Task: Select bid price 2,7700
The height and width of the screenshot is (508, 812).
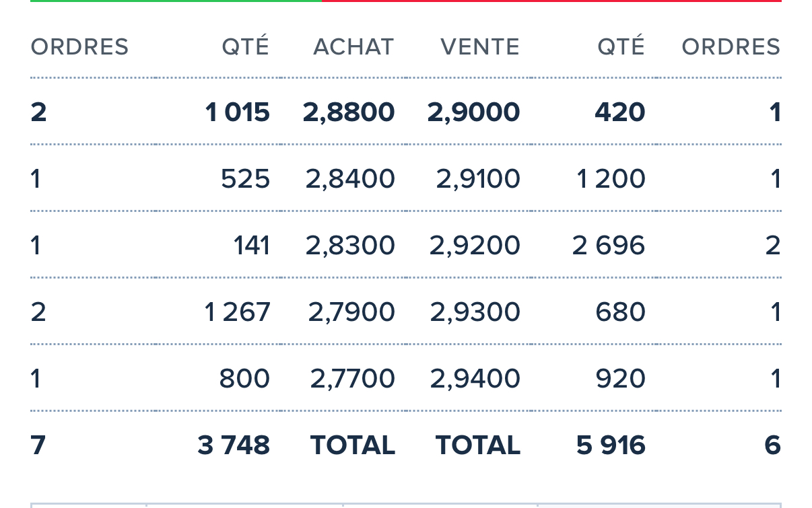Action: click(x=353, y=379)
